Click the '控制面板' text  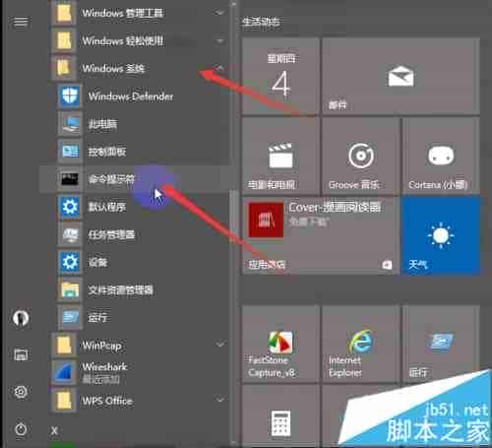(107, 152)
